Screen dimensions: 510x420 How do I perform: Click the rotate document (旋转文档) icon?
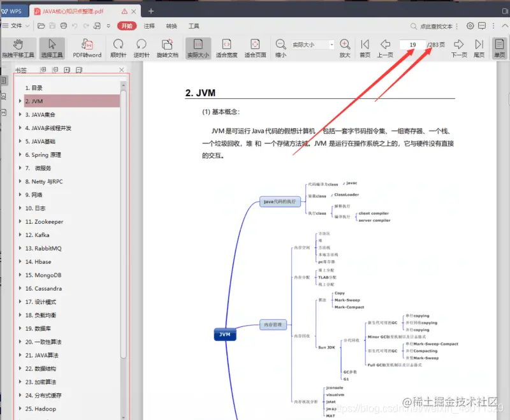tap(167, 46)
